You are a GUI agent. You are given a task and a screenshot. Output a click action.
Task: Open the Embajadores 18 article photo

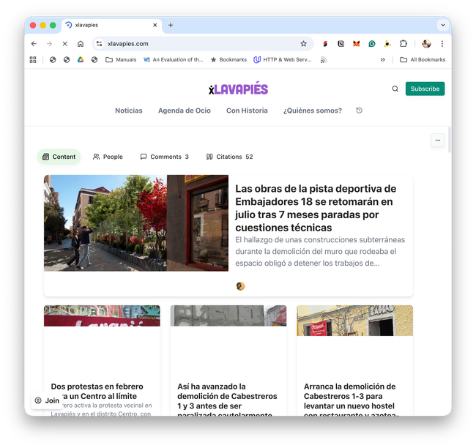point(136,223)
